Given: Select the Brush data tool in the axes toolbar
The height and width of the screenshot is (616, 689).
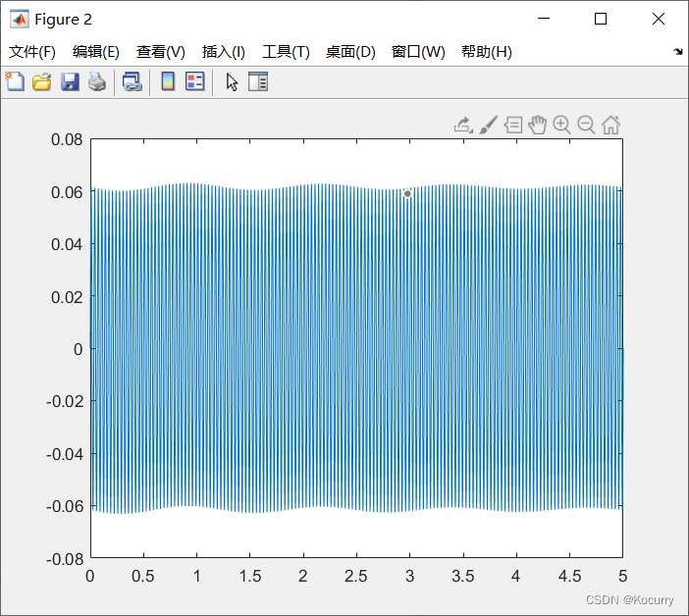Looking at the screenshot, I should (x=488, y=126).
